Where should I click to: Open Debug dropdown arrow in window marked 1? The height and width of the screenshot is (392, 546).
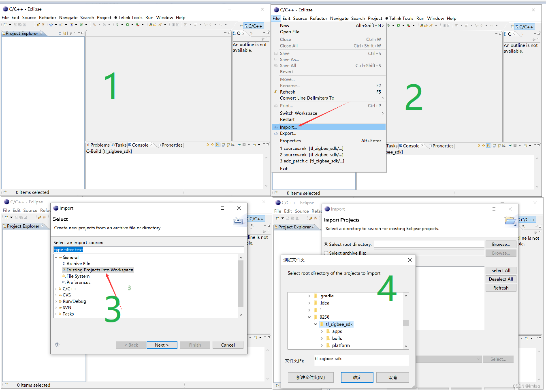pyautogui.click(x=122, y=25)
